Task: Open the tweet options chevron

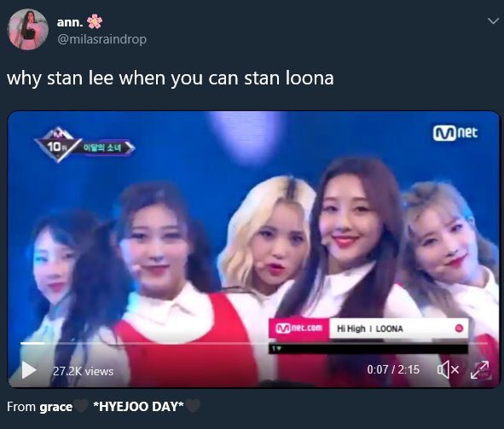Action: pyautogui.click(x=493, y=21)
